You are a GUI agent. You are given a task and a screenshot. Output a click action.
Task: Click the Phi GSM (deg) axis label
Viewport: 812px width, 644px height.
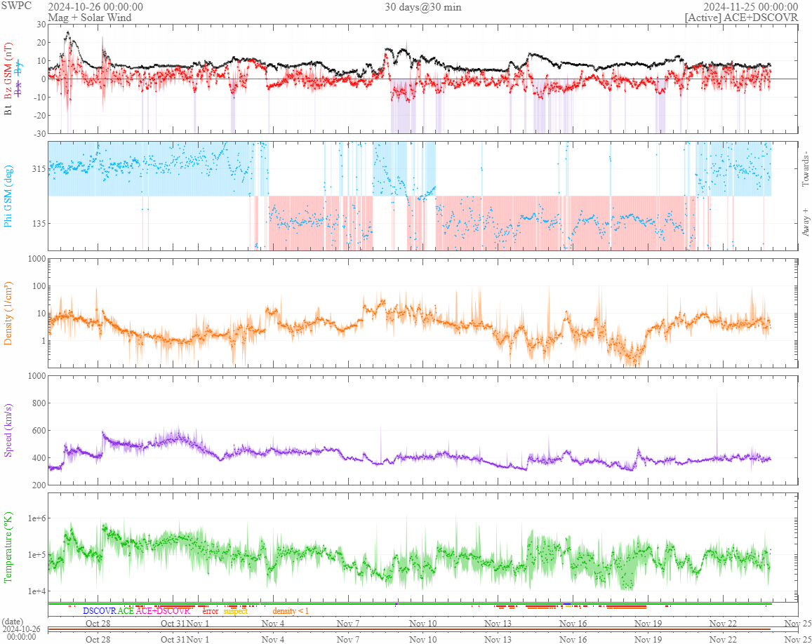click(x=9, y=196)
